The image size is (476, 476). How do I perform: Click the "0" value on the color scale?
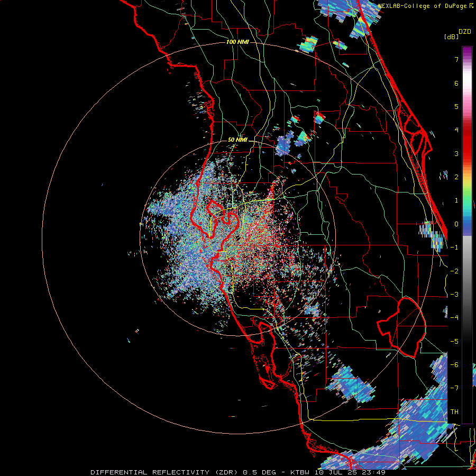(x=456, y=224)
